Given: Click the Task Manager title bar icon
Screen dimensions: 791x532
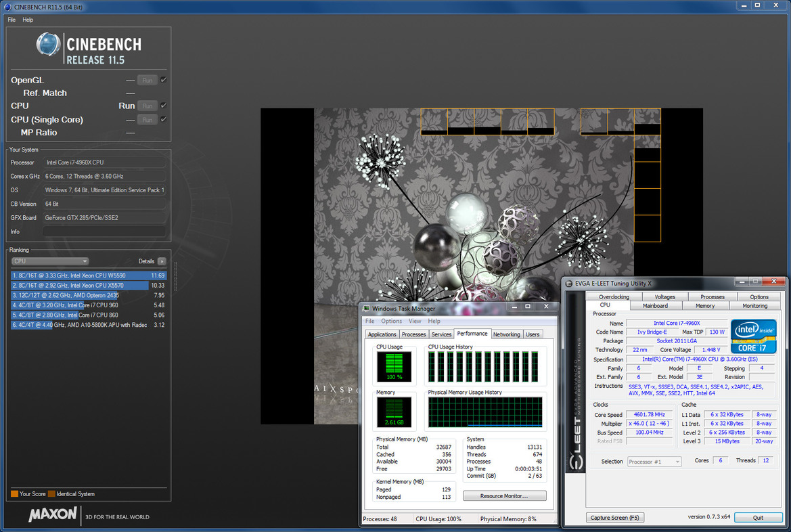Looking at the screenshot, I should coord(367,308).
